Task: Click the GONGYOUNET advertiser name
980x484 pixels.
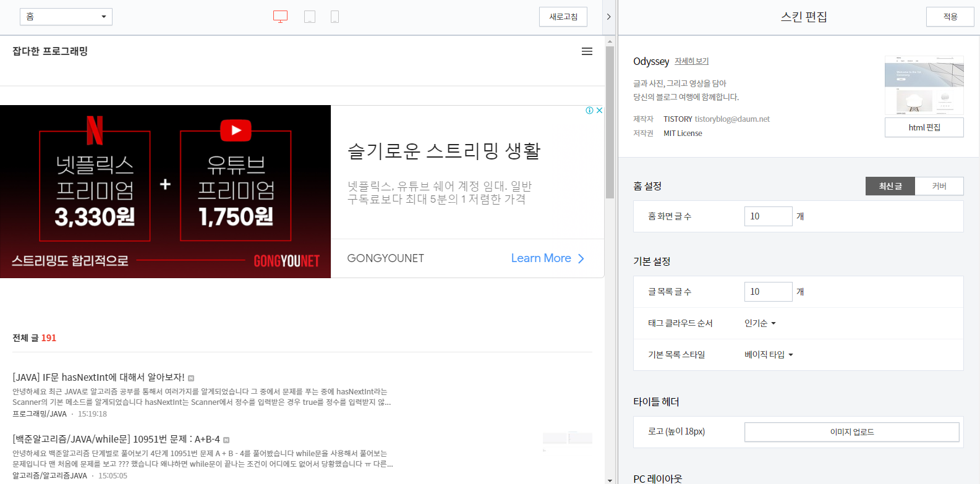Action: tap(385, 258)
